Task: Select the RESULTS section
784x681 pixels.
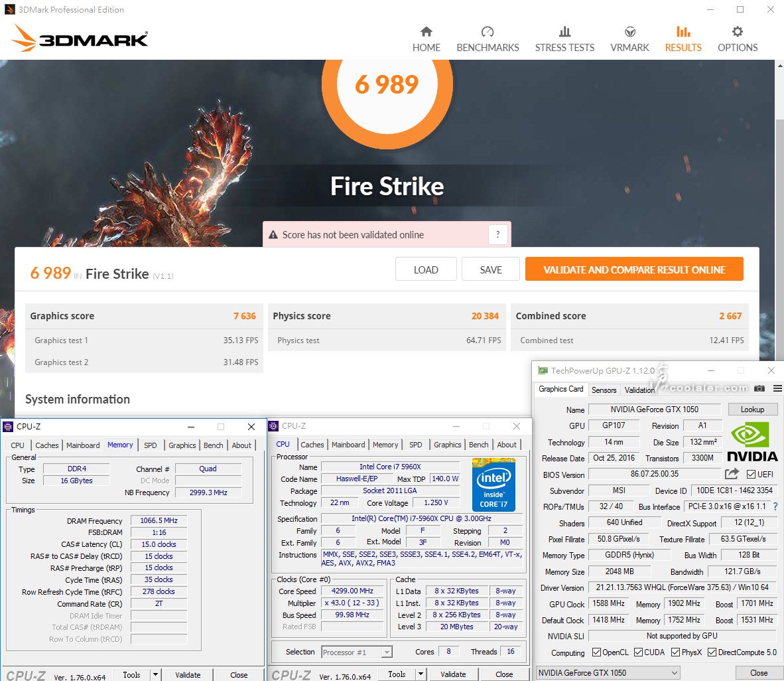Action: click(683, 39)
